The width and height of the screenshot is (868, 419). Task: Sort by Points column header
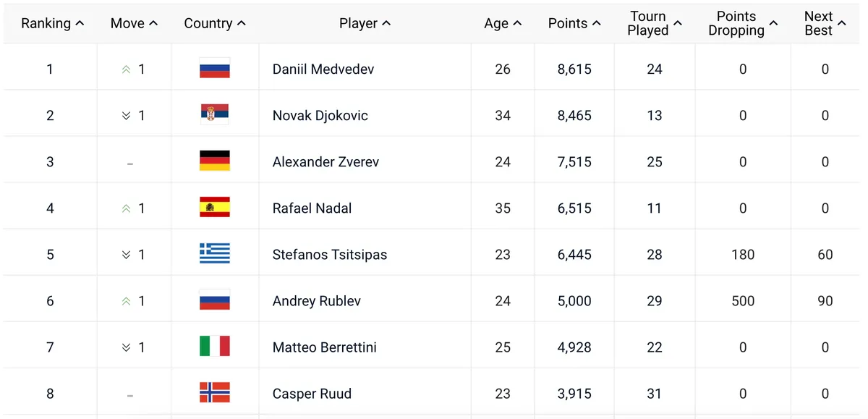(x=574, y=23)
